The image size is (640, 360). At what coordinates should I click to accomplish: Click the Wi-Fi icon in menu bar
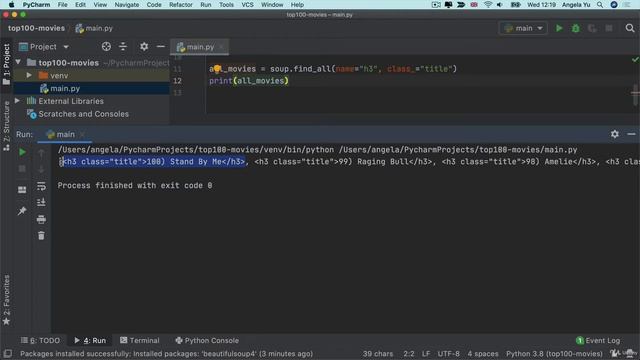click(488, 5)
